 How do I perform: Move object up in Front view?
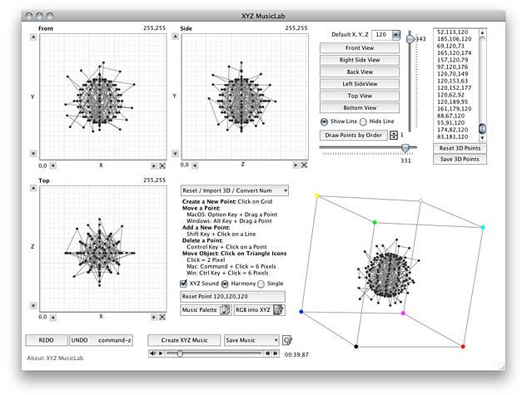pos(33,37)
